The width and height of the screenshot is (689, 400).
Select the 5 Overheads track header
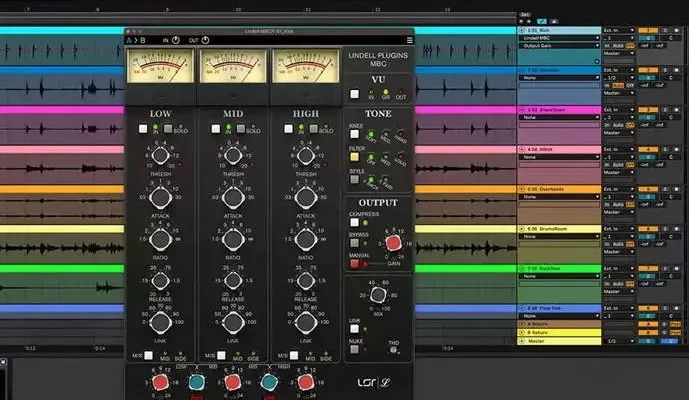pos(559,188)
